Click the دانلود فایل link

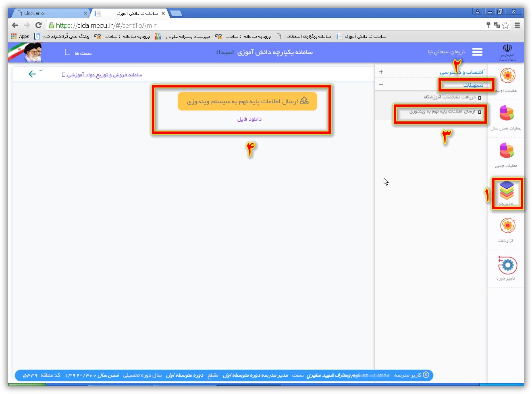pos(249,119)
